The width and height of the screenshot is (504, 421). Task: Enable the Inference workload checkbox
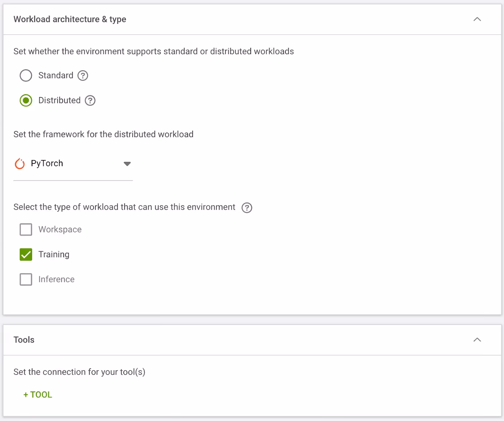click(26, 279)
